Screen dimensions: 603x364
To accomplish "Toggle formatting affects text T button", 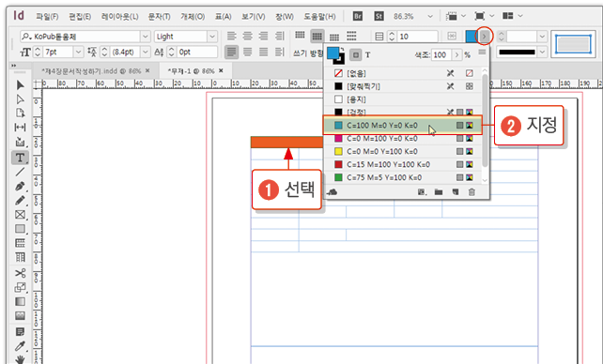I will 367,55.
